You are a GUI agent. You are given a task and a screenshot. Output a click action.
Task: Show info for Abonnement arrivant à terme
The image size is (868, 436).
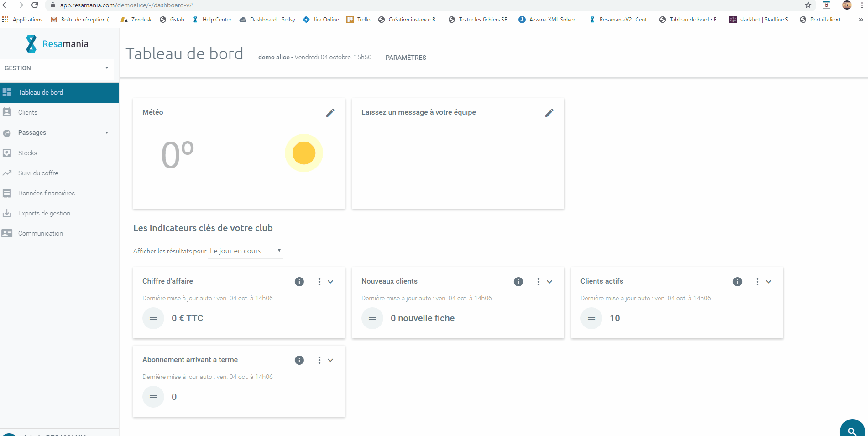tap(299, 360)
